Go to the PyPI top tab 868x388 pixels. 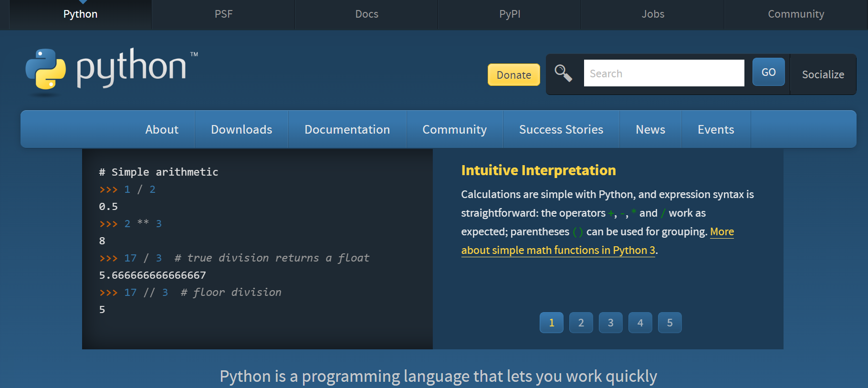tap(510, 14)
